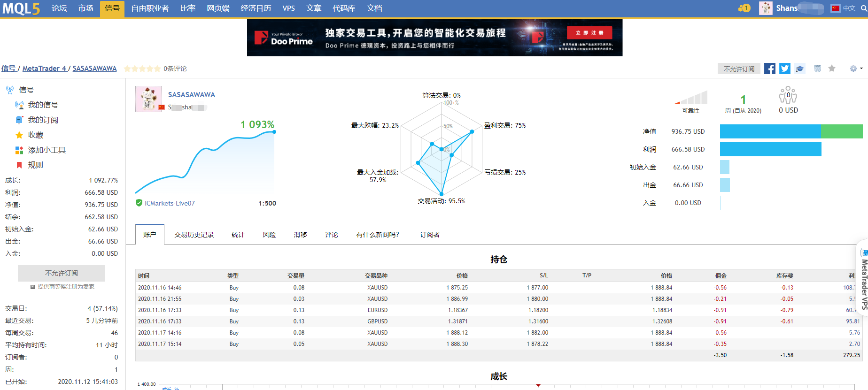The image size is (868, 390).
Task: Open the 论坛 menu item
Action: [x=59, y=8]
